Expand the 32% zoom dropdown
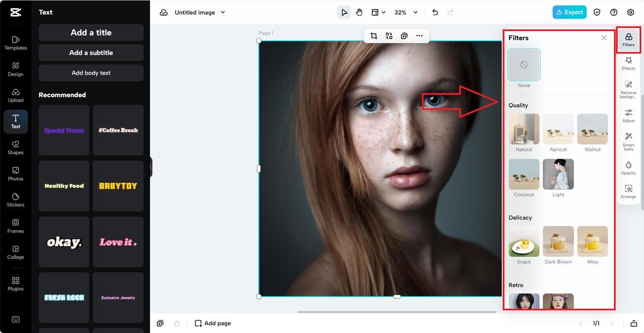 pyautogui.click(x=406, y=12)
